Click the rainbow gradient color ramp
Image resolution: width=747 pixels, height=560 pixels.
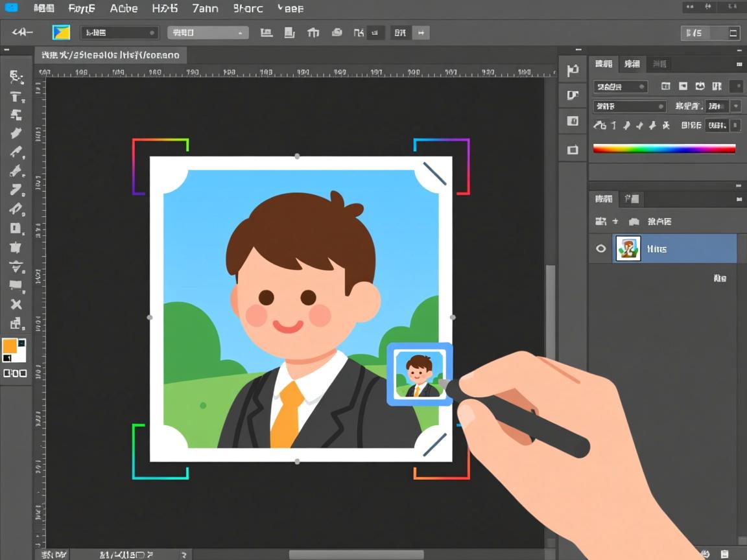click(x=664, y=148)
